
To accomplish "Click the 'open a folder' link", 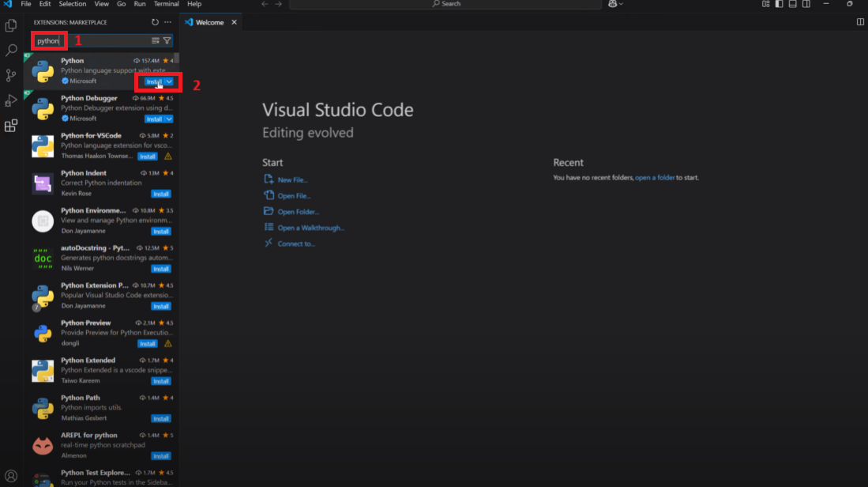I will point(654,178).
